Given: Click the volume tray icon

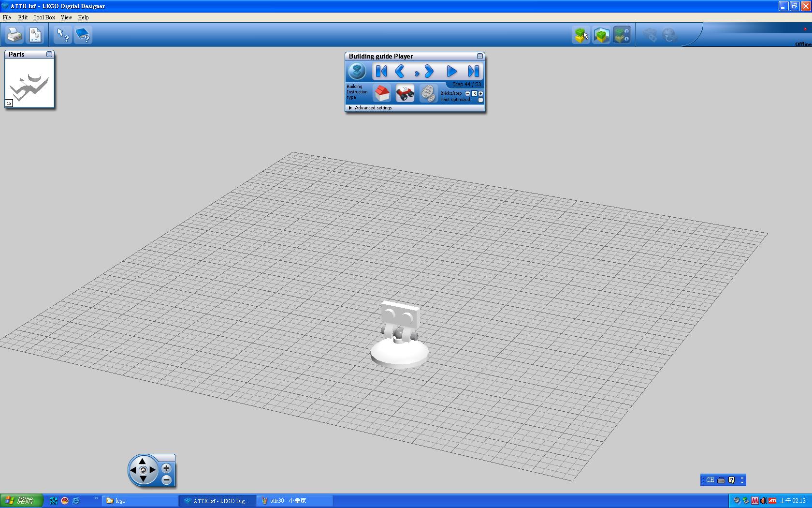Looking at the screenshot, I should pyautogui.click(x=763, y=501).
